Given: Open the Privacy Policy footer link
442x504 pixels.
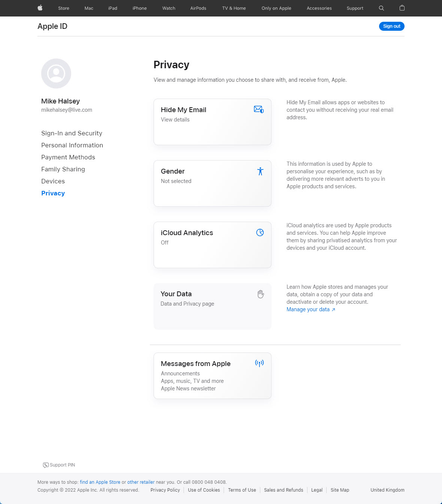Looking at the screenshot, I should (165, 490).
